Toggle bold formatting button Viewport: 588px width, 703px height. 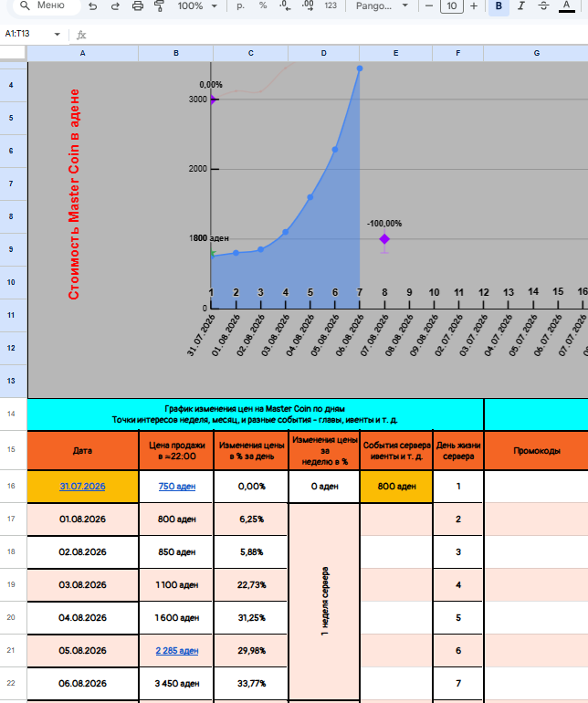499,6
